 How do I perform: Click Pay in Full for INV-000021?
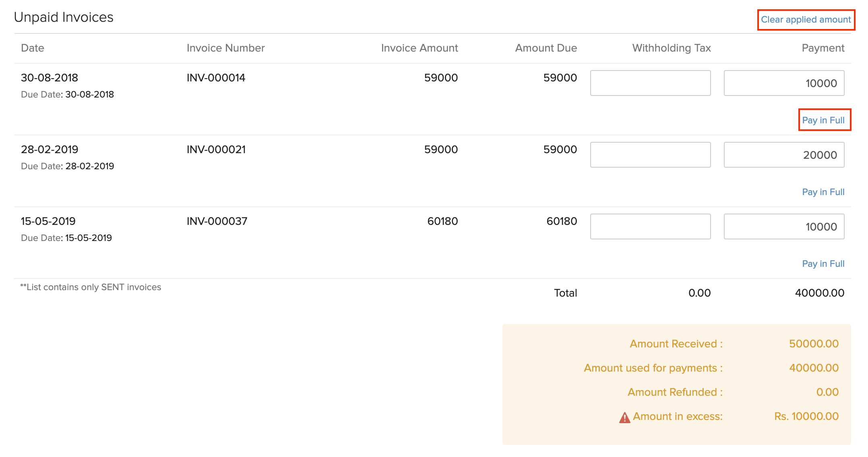point(823,192)
